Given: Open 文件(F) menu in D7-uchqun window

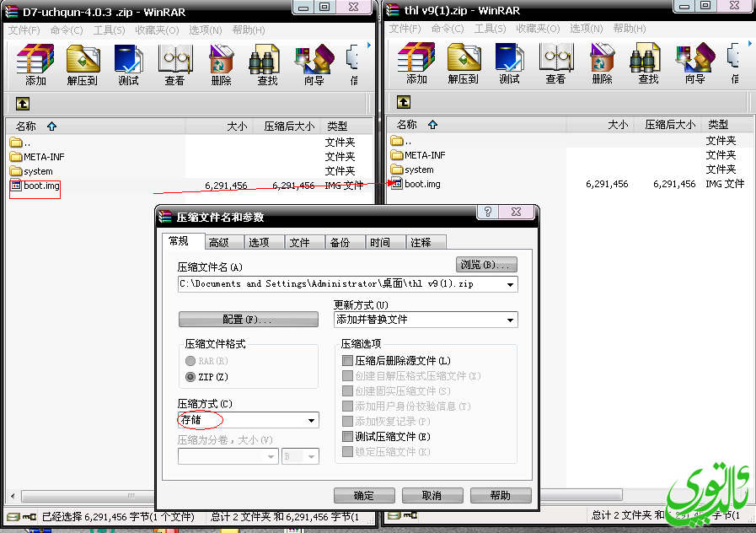Looking at the screenshot, I should point(24,30).
